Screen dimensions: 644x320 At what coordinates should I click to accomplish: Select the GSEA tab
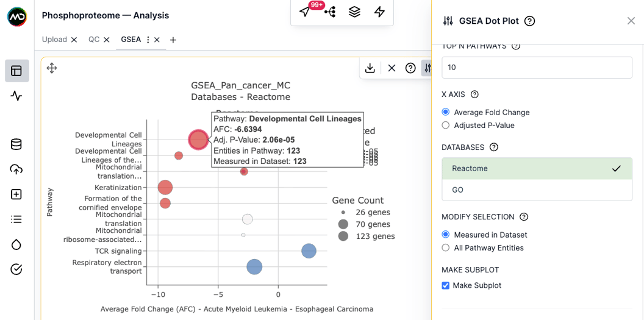131,40
